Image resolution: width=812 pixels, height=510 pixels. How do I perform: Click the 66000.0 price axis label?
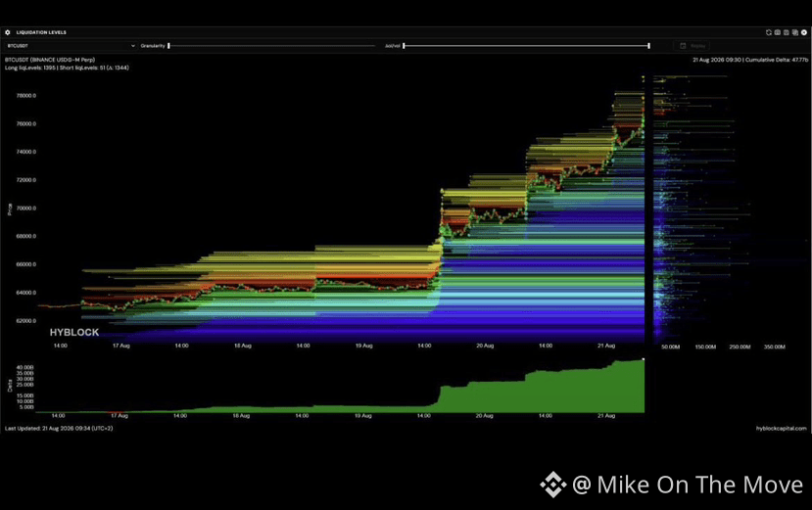click(x=26, y=264)
